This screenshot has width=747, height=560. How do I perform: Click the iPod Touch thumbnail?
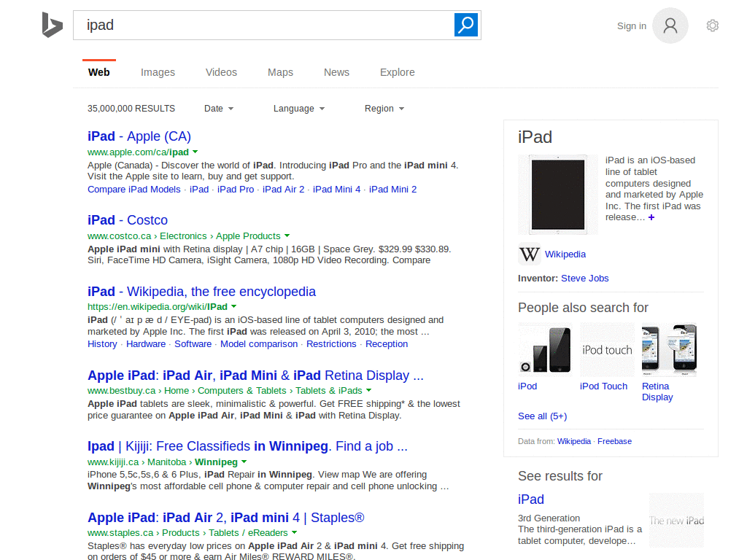(606, 349)
